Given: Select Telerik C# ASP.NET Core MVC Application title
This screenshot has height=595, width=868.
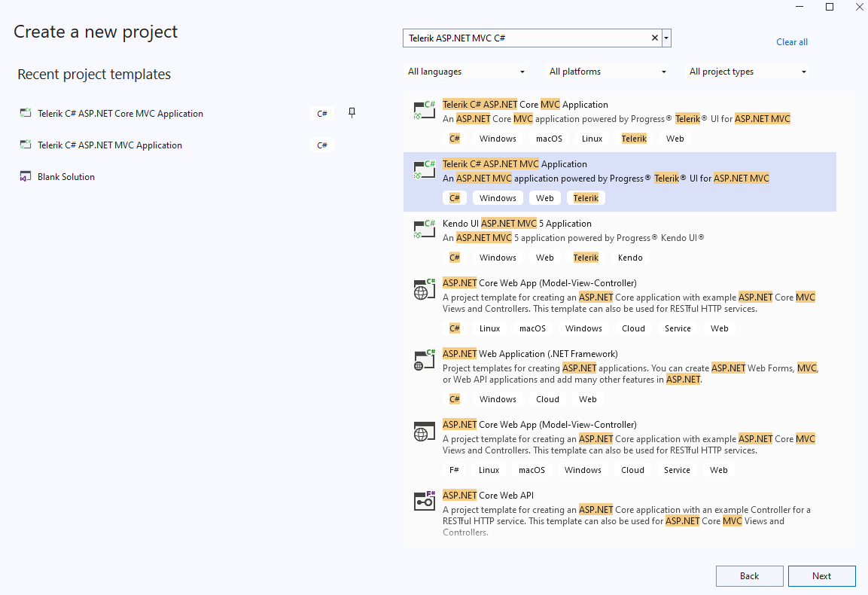Looking at the screenshot, I should point(525,105).
